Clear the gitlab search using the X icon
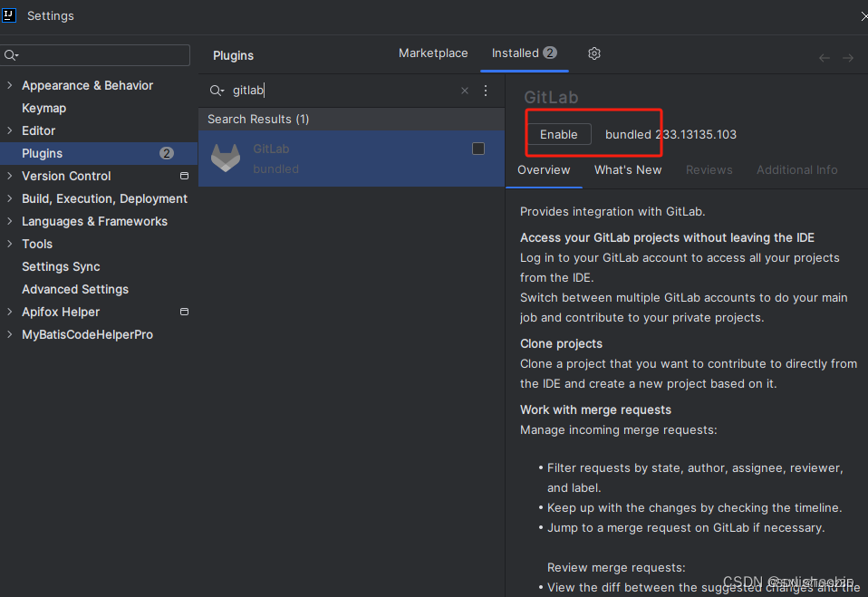Image resolution: width=868 pixels, height=597 pixels. click(x=465, y=91)
